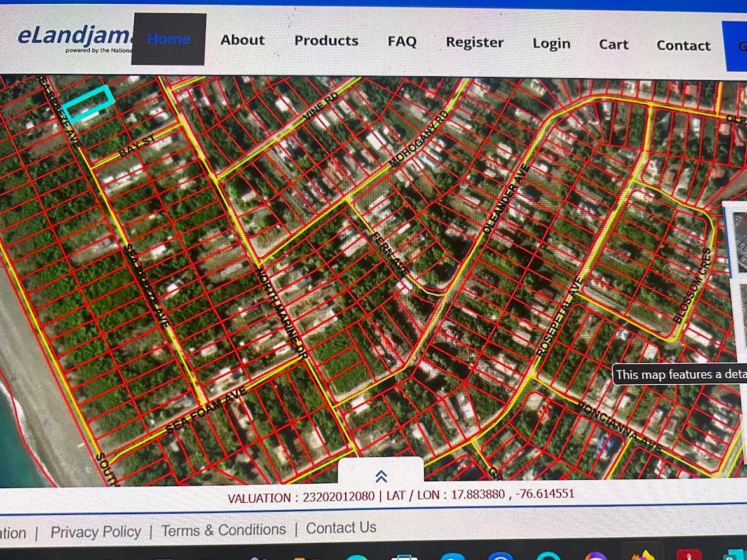Screen dimensions: 747x560
Task: Click the VINE RD street label
Action: (320, 106)
